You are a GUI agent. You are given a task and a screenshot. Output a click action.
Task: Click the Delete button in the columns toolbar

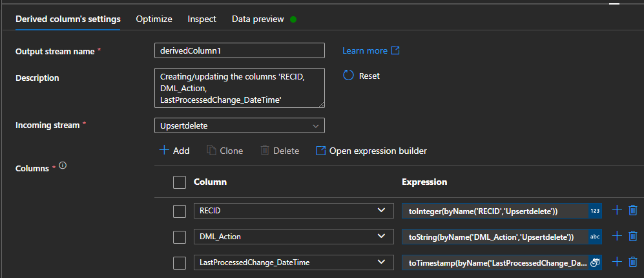click(x=280, y=151)
